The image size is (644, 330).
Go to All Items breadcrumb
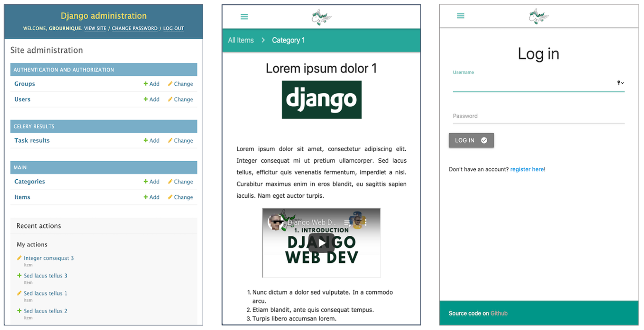click(241, 40)
